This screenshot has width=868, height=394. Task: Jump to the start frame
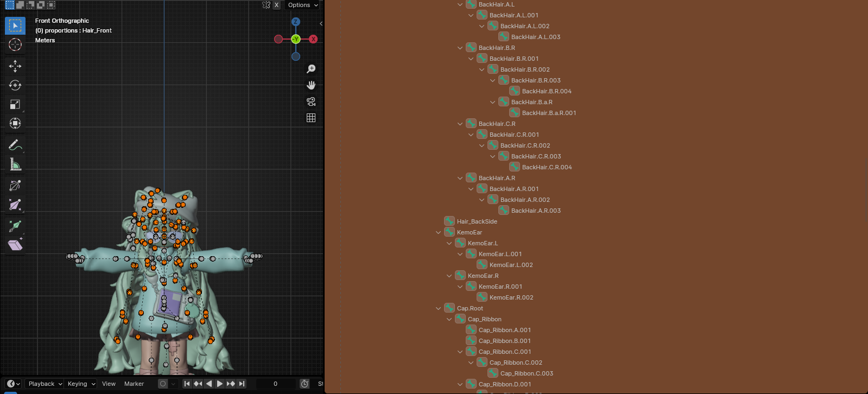[x=187, y=384]
